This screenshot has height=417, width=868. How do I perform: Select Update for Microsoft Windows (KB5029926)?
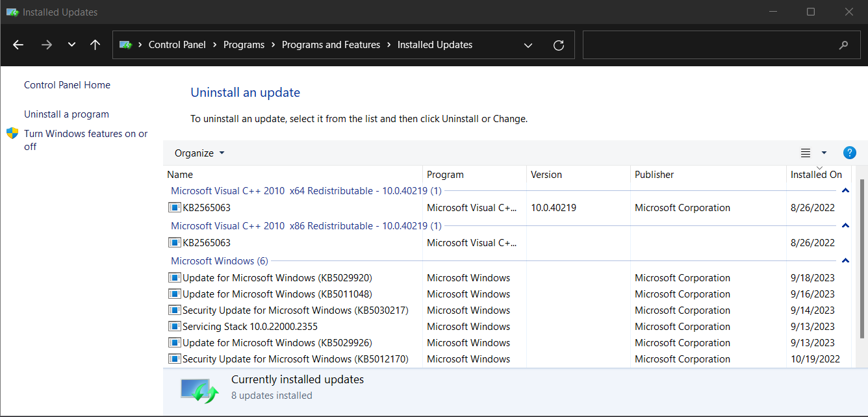(277, 343)
